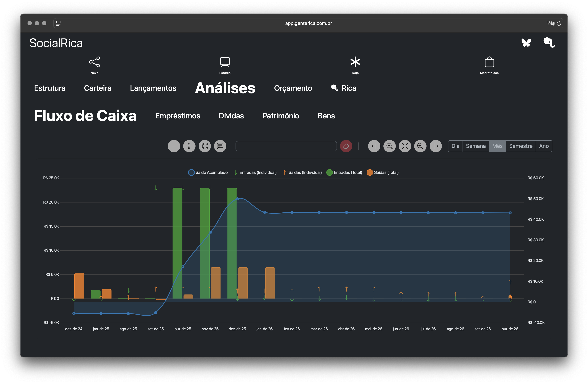Click the Saídas (Total) orange legend swatch
Screen dimensions: 588x384
(370, 172)
